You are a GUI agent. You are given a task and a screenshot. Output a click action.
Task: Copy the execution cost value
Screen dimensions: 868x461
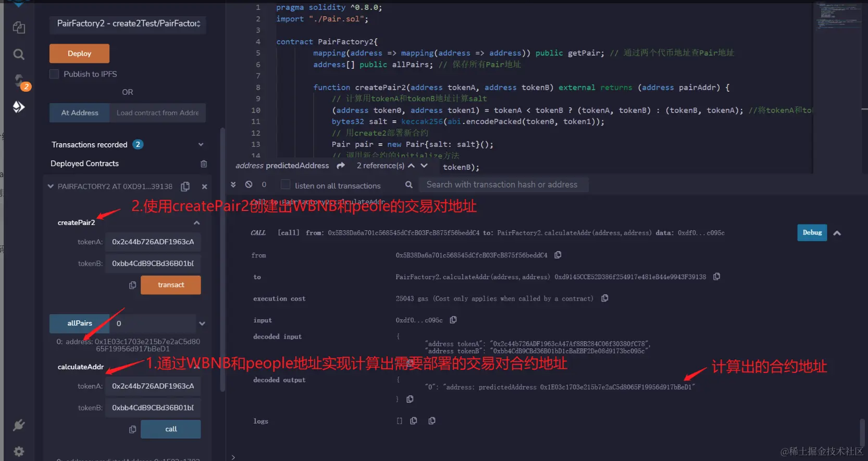click(x=604, y=298)
